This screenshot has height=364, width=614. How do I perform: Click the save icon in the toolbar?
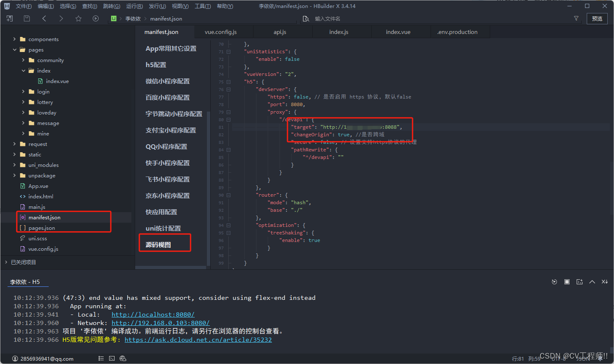pos(26,18)
